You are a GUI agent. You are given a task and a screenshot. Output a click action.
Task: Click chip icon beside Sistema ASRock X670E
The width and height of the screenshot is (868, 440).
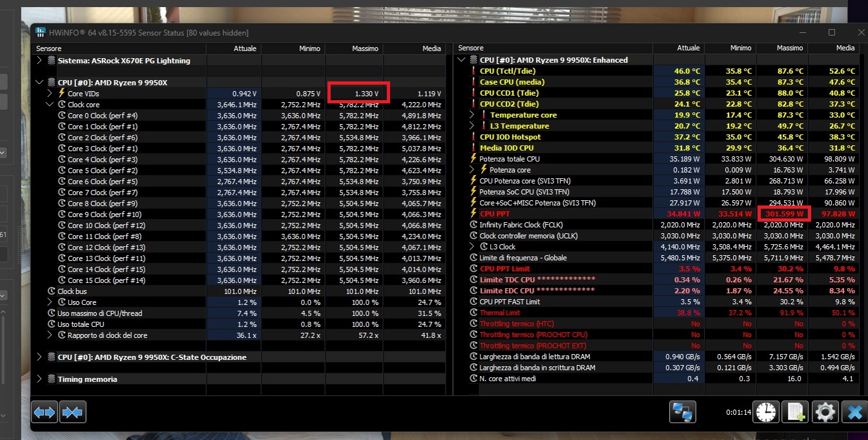pyautogui.click(x=52, y=61)
